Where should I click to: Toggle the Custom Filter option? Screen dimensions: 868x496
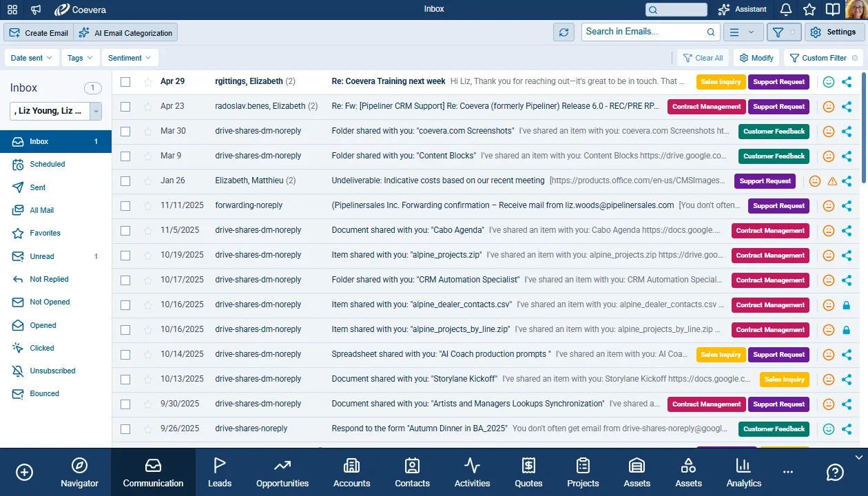pos(823,58)
